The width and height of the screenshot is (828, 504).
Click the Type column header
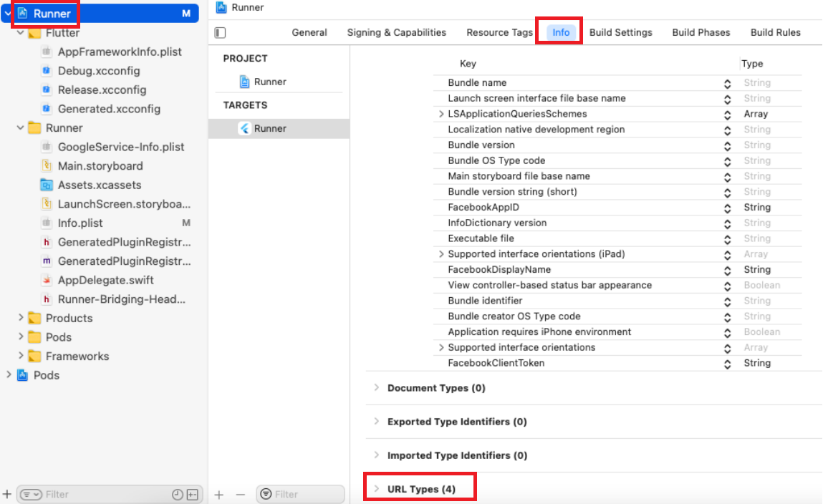point(752,63)
